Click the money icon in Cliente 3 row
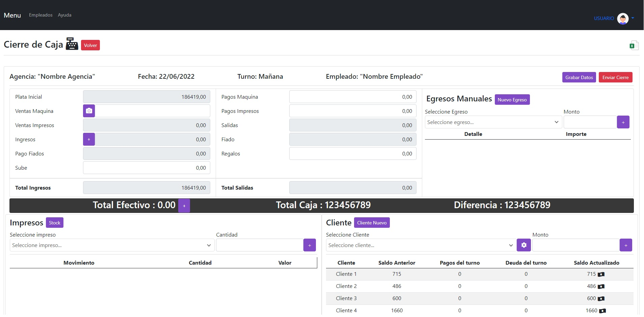644x317 pixels. pyautogui.click(x=601, y=299)
